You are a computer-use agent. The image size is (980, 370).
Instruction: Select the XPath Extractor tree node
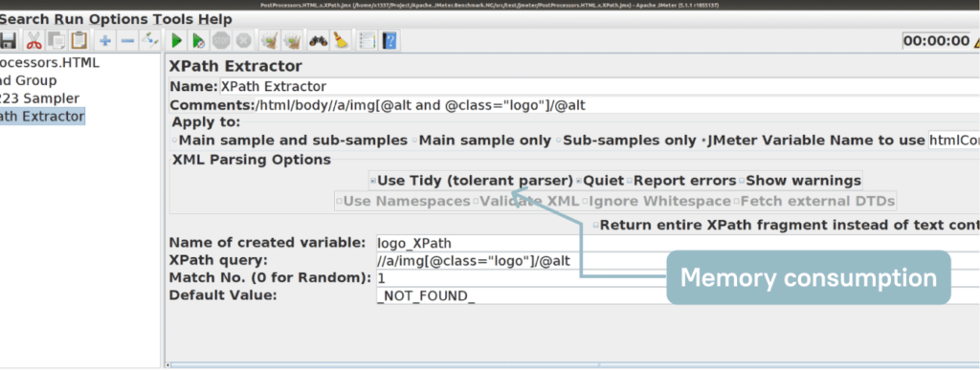(42, 116)
